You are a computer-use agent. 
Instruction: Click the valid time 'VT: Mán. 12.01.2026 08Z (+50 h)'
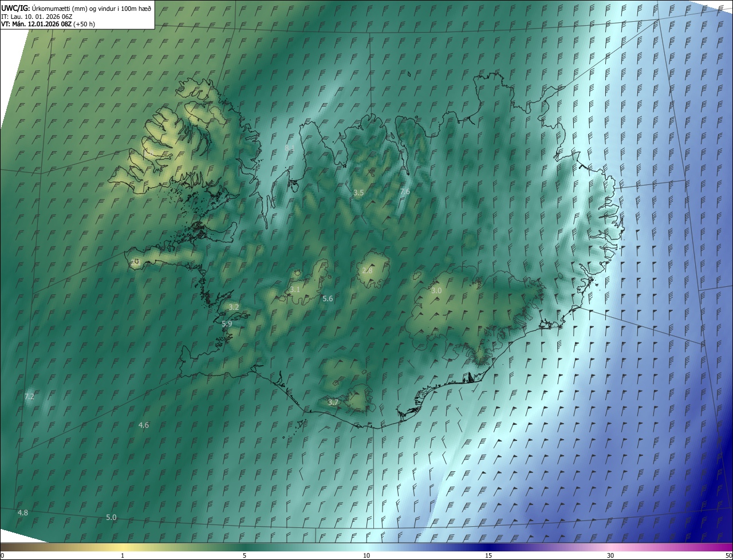click(48, 24)
